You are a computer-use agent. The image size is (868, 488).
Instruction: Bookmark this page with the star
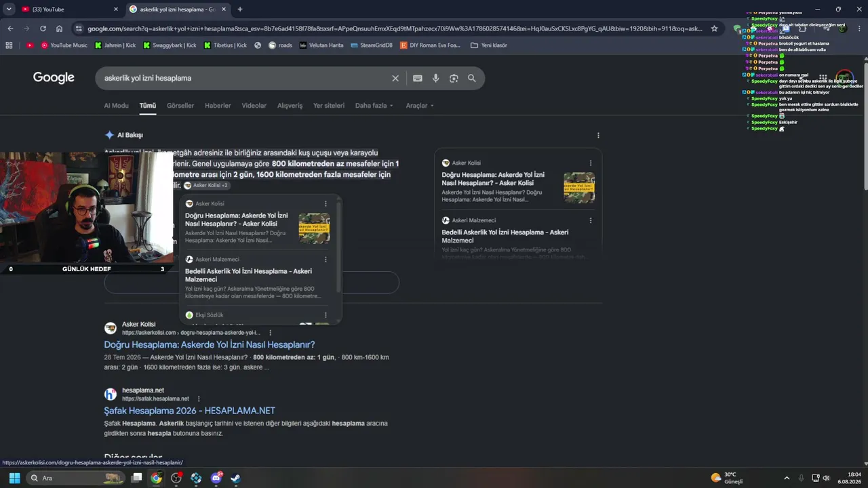coord(714,28)
